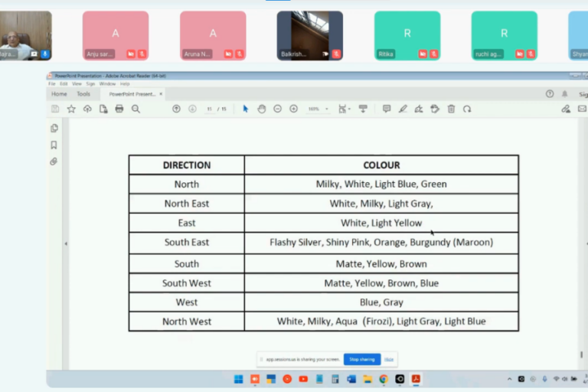
Task: Click the 'South East' direction cell
Action: (x=187, y=243)
